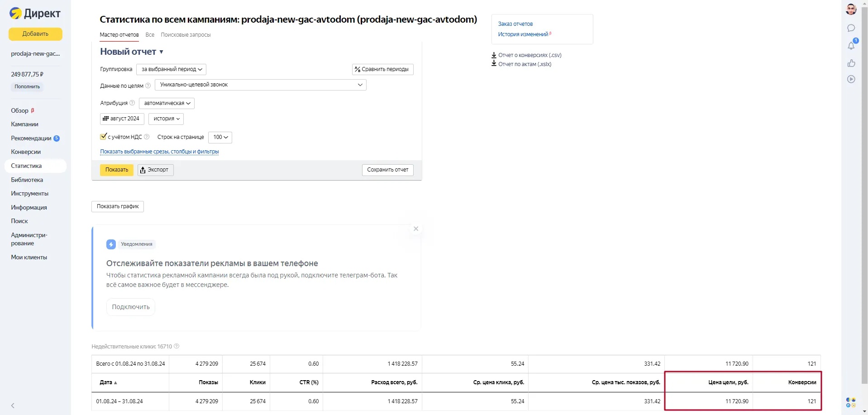Click the 'август 2024' date picker
This screenshot has height=415, width=868.
coord(122,119)
